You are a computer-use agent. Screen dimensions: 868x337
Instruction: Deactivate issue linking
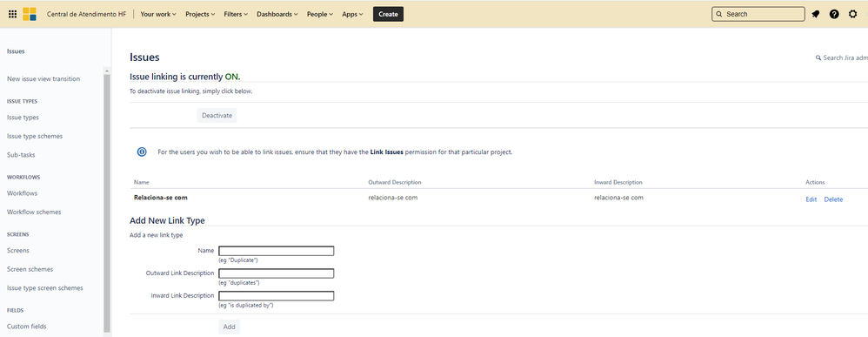pos(217,115)
